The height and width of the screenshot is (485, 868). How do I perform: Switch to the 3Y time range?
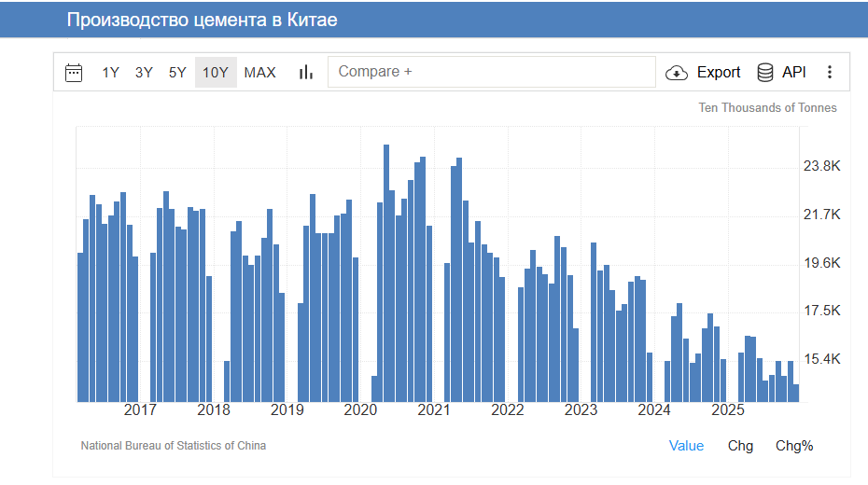pyautogui.click(x=144, y=73)
